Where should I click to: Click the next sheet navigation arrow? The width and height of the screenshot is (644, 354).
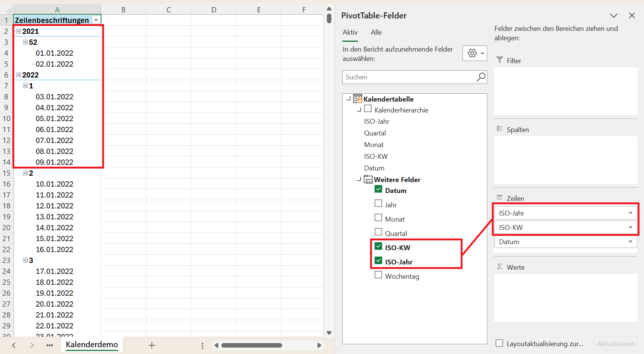pos(32,345)
